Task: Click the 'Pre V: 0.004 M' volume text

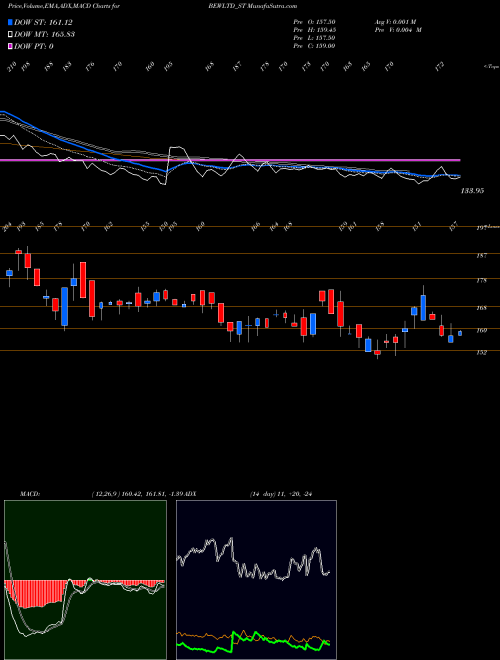Action: pos(397,30)
